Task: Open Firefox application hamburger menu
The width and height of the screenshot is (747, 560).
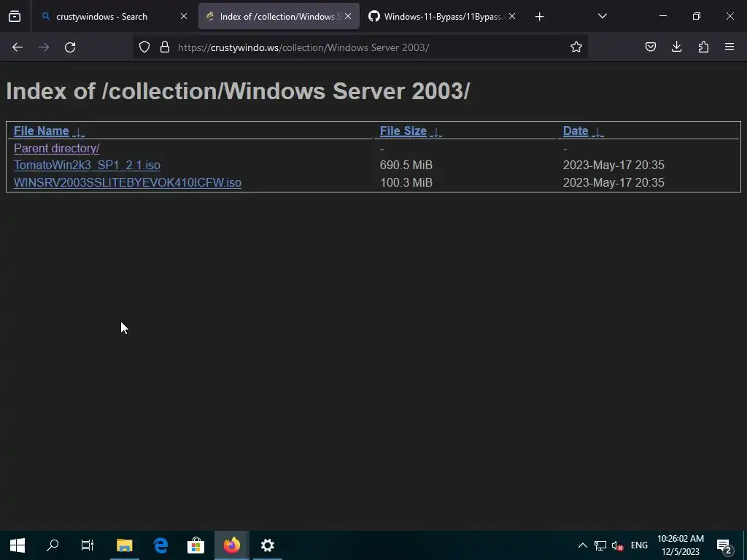Action: tap(729, 47)
